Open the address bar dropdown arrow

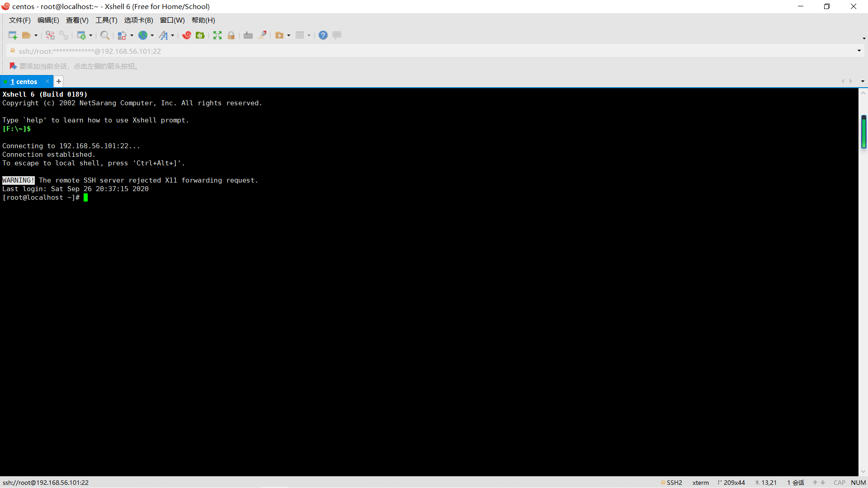tap(859, 51)
